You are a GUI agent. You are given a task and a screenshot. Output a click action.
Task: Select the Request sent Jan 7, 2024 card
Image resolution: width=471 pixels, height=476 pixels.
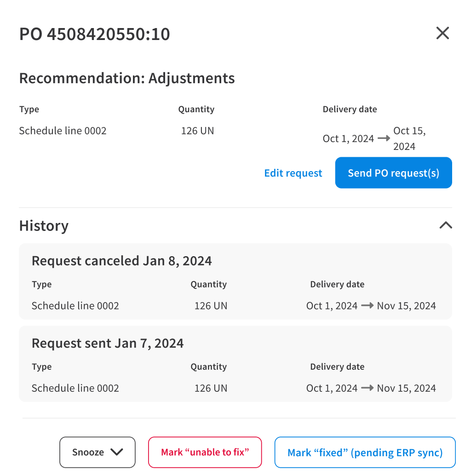click(235, 364)
